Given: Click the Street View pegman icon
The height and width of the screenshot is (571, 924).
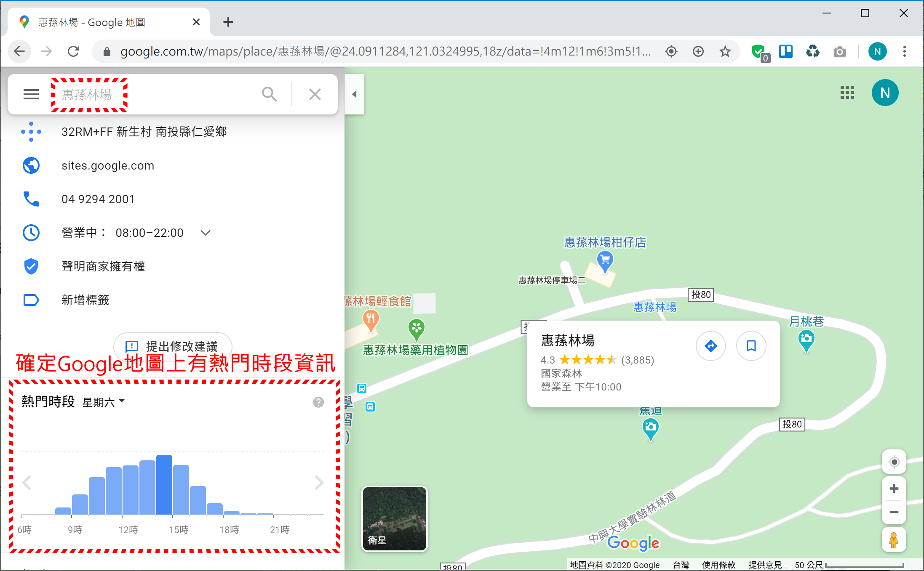Looking at the screenshot, I should tap(894, 540).
